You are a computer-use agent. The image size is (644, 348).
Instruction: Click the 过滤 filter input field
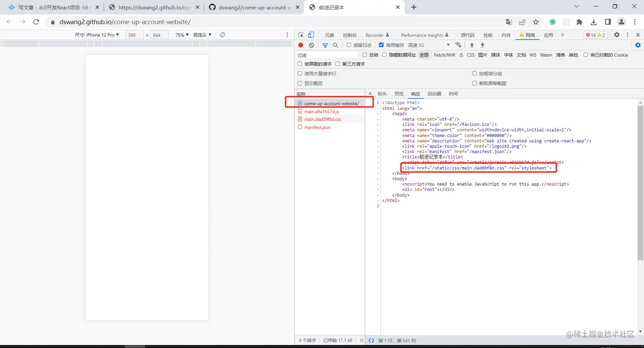(327, 55)
